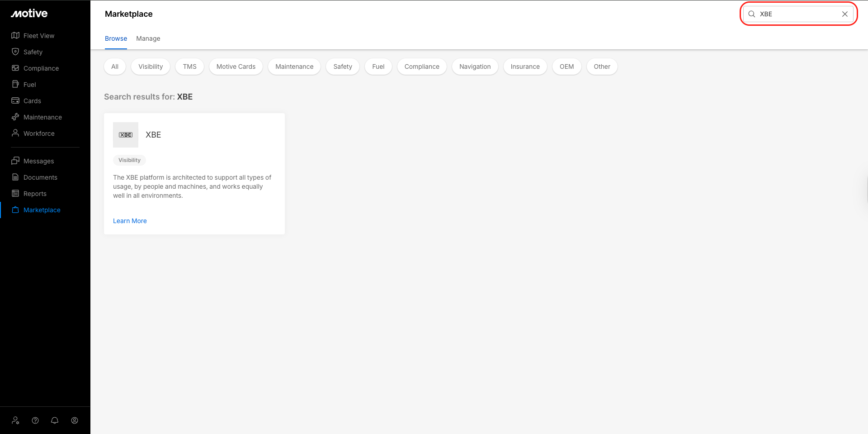Click the Motive logo in sidebar
The height and width of the screenshot is (434, 868).
tap(29, 14)
